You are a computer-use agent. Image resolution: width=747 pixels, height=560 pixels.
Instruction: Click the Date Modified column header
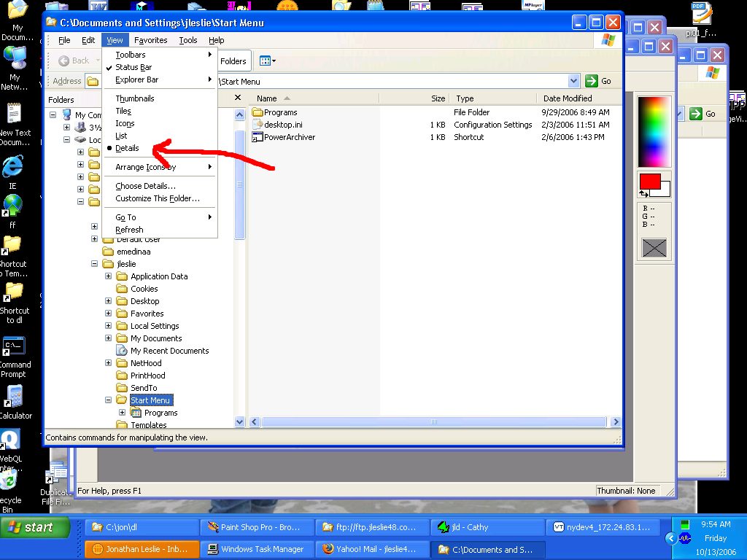[568, 98]
